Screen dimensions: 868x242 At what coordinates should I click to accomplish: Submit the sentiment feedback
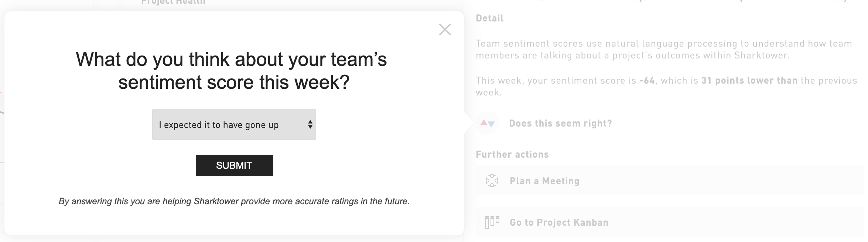click(234, 165)
